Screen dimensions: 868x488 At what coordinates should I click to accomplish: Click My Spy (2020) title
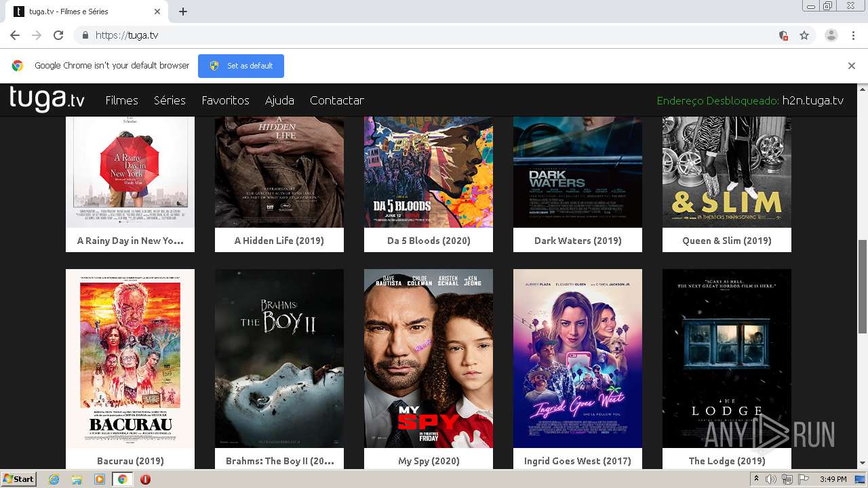429,461
